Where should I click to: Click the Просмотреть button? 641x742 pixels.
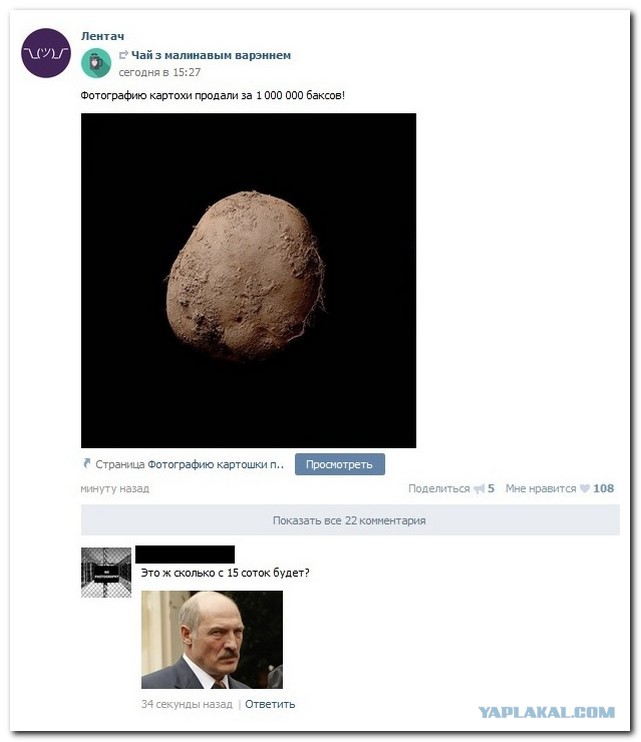(x=340, y=464)
